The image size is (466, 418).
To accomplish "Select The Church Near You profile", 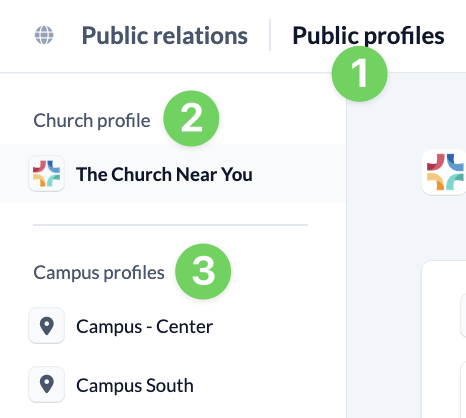I will [173, 174].
